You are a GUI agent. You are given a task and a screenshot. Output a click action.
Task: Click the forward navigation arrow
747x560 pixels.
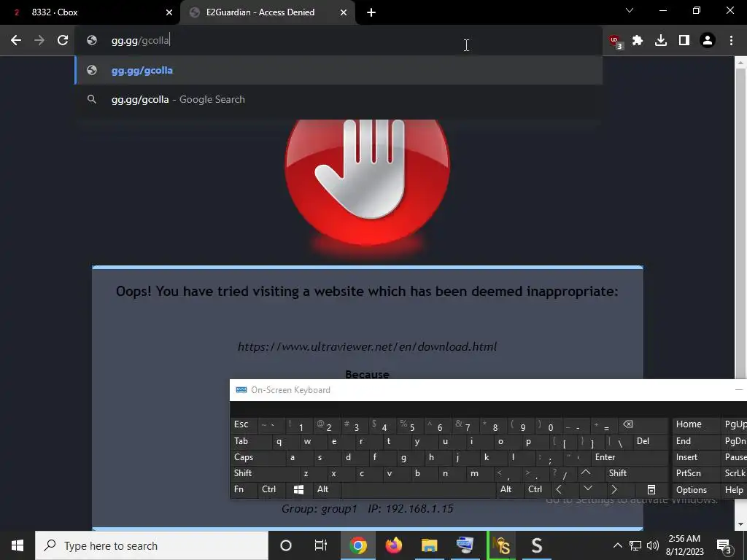click(39, 41)
